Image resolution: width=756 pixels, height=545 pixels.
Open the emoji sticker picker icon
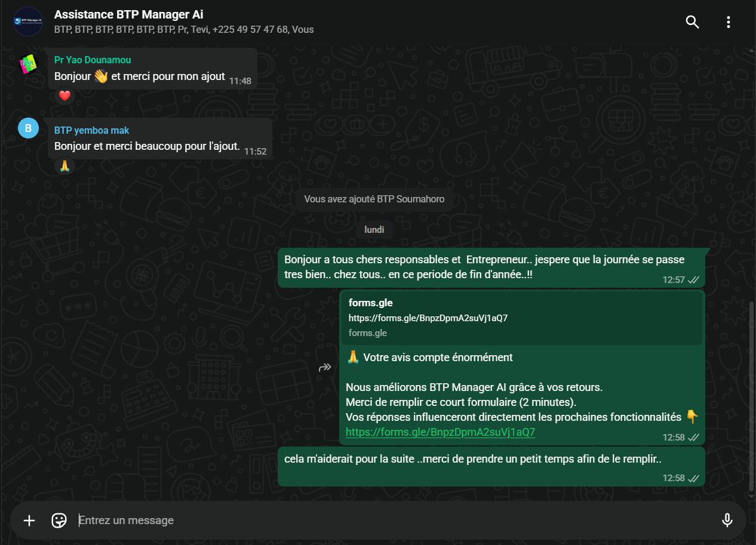pyautogui.click(x=59, y=520)
